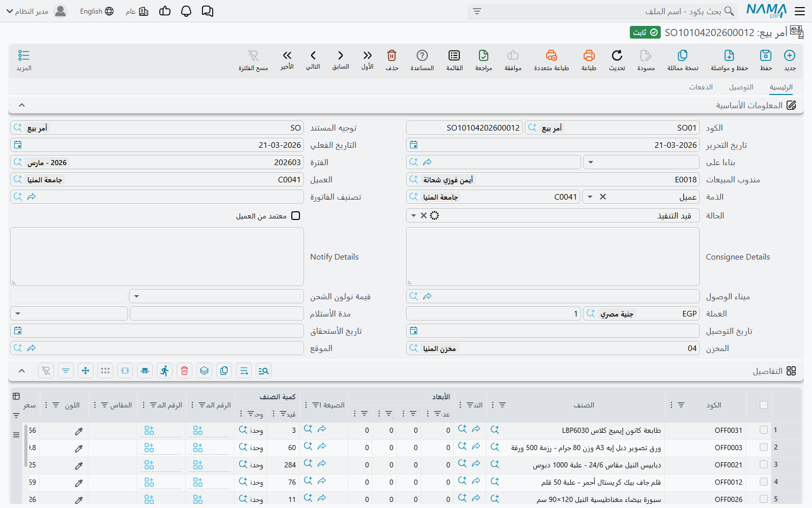Image resolution: width=812 pixels, height=508 pixels.
Task: Go to السابق (Previous) record
Action: 341,55
